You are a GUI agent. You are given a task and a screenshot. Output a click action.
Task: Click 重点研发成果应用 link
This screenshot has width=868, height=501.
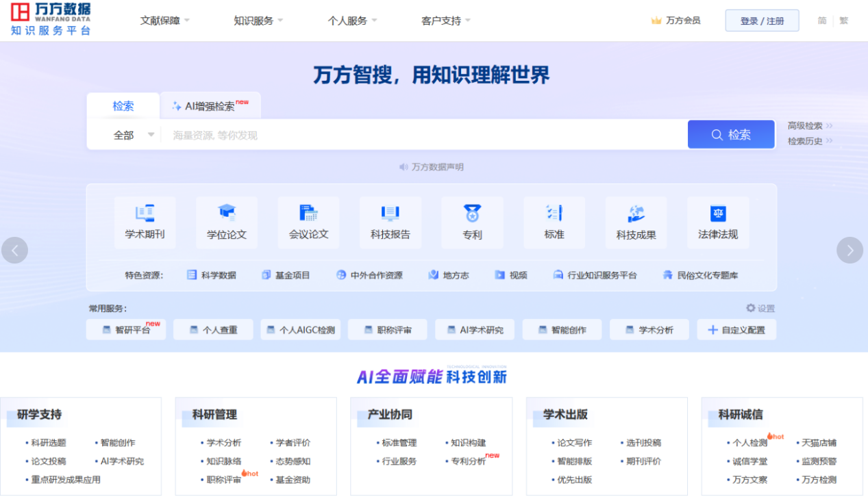(66, 480)
